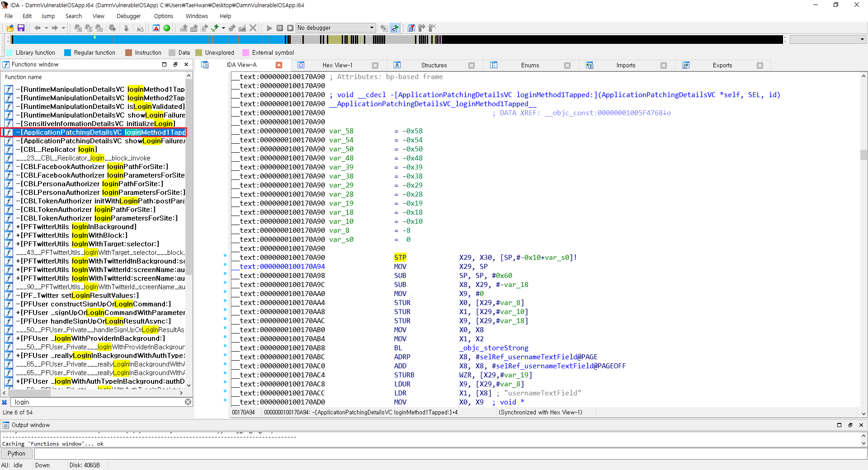Switch to the Exports tab
This screenshot has height=470, width=868.
pyautogui.click(x=722, y=65)
